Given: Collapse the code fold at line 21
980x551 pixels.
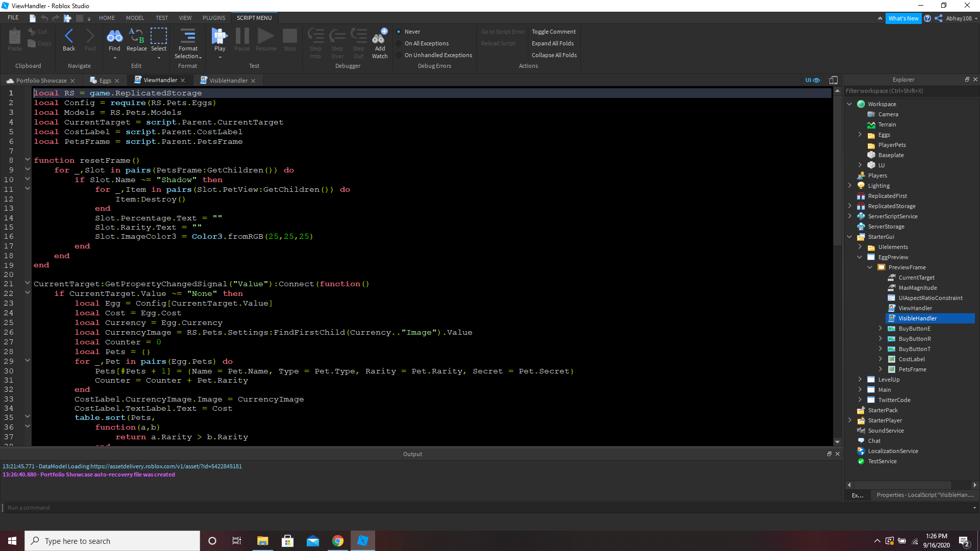Looking at the screenshot, I should (28, 283).
